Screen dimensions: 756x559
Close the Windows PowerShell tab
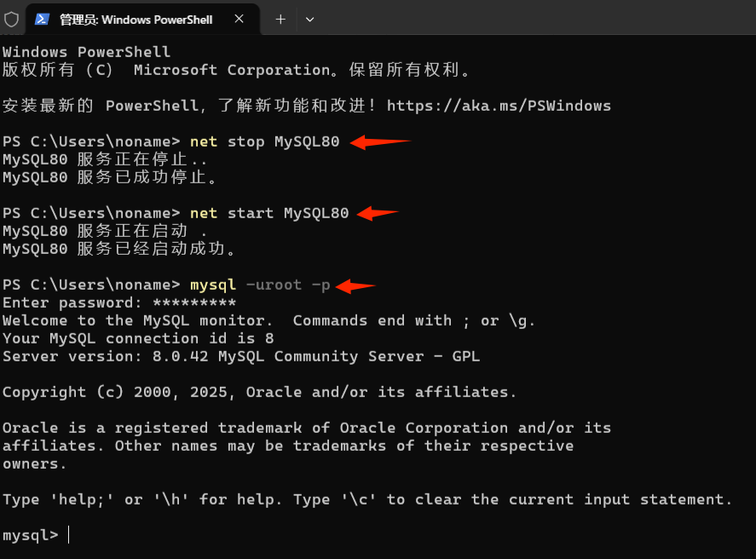click(239, 19)
